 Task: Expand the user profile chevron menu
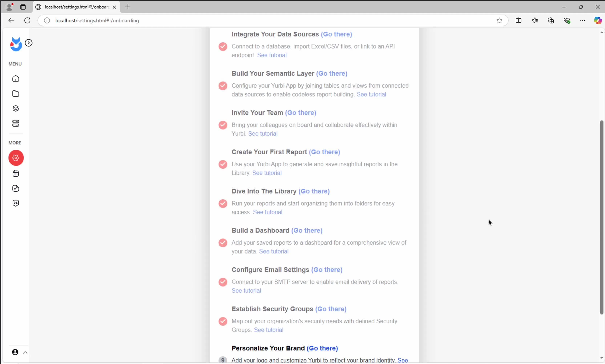(25, 353)
